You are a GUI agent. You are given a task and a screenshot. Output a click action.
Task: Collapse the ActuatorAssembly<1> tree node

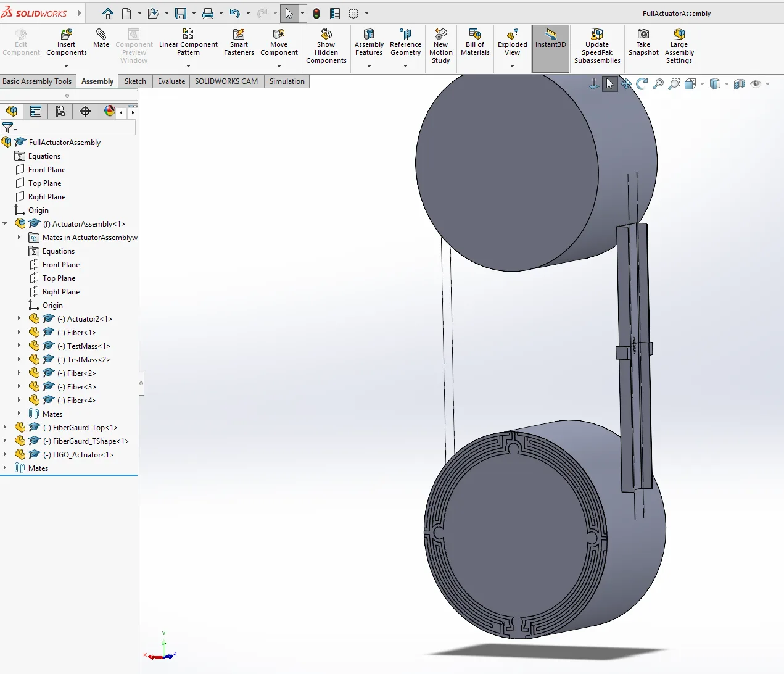6,224
